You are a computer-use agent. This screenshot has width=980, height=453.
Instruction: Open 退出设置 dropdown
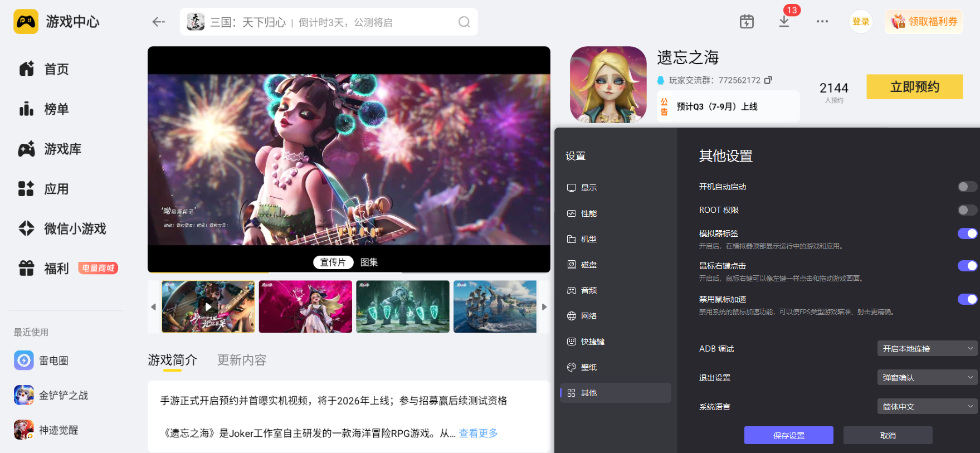coord(927,378)
